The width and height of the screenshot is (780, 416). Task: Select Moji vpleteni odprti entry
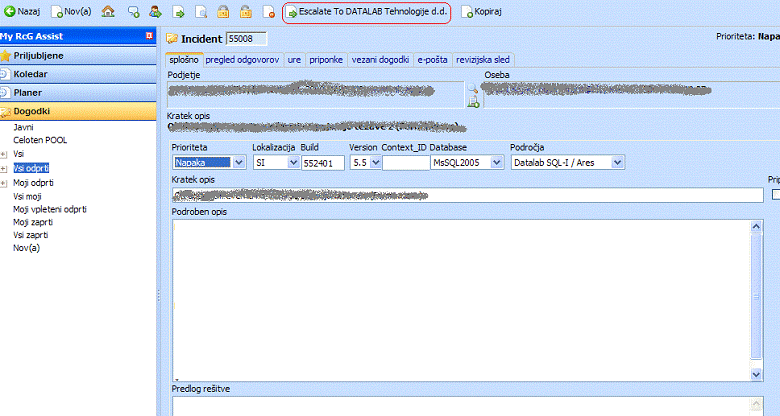(50, 209)
